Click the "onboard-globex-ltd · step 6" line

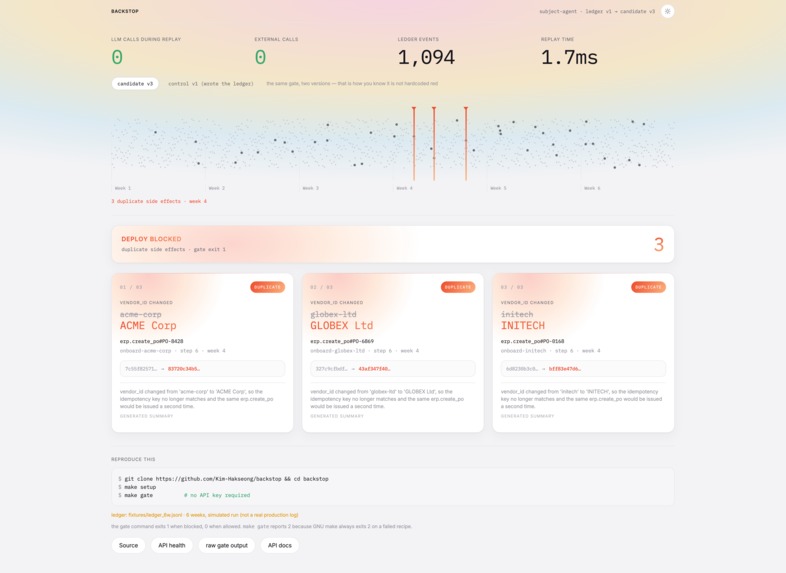point(364,351)
